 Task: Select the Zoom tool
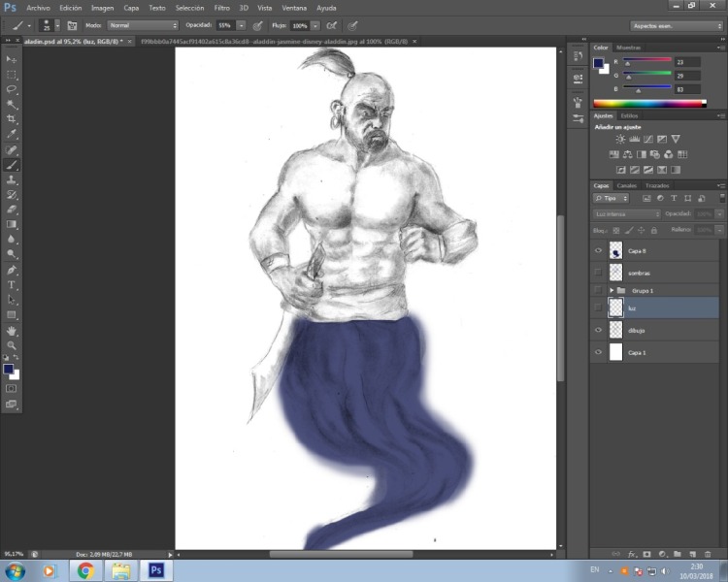12,345
